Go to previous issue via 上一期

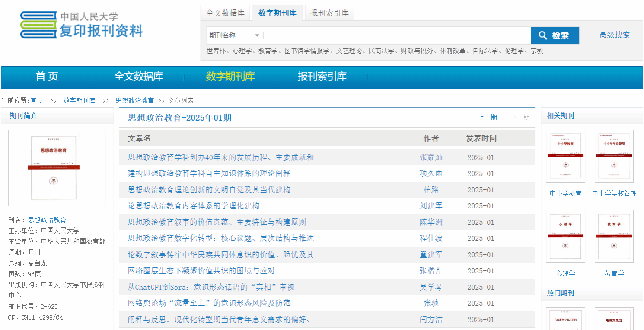click(487, 117)
